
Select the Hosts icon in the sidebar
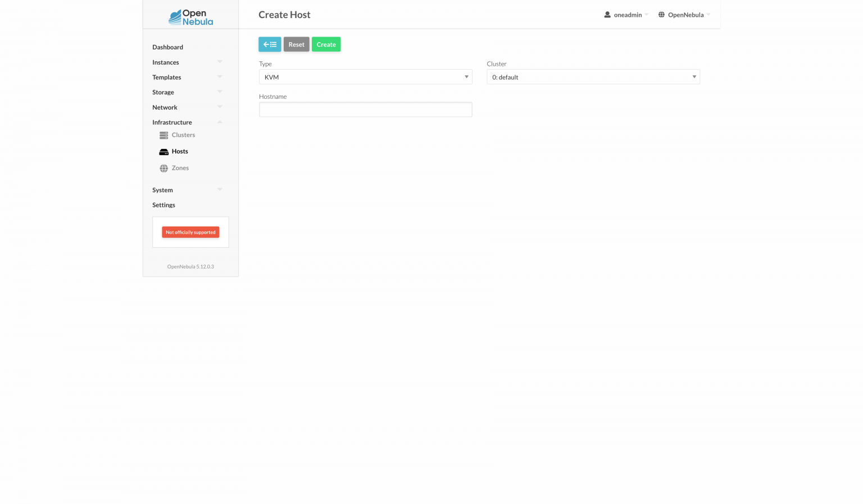click(164, 151)
